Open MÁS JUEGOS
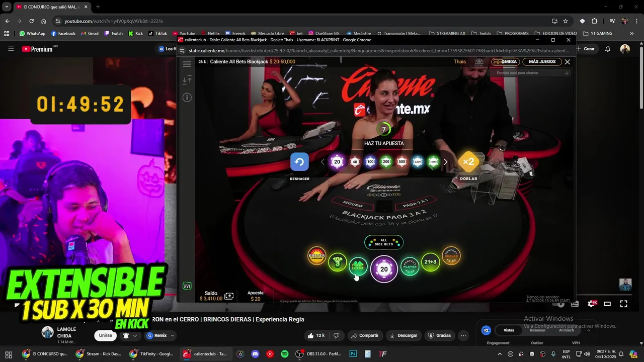644x362 pixels. (x=542, y=62)
